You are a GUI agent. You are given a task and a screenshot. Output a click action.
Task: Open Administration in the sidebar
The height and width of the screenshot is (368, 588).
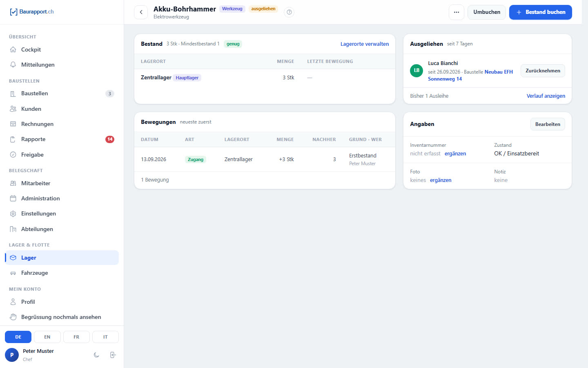point(62,198)
